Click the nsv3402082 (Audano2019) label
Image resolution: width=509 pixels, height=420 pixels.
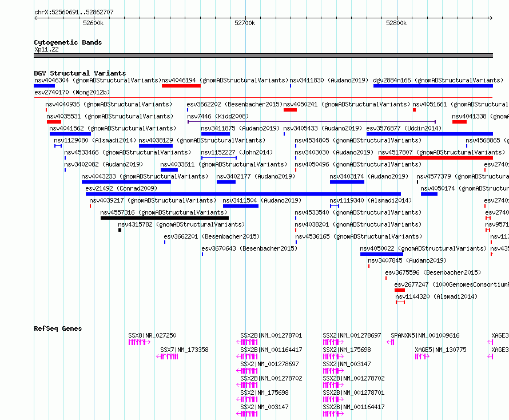click(104, 164)
